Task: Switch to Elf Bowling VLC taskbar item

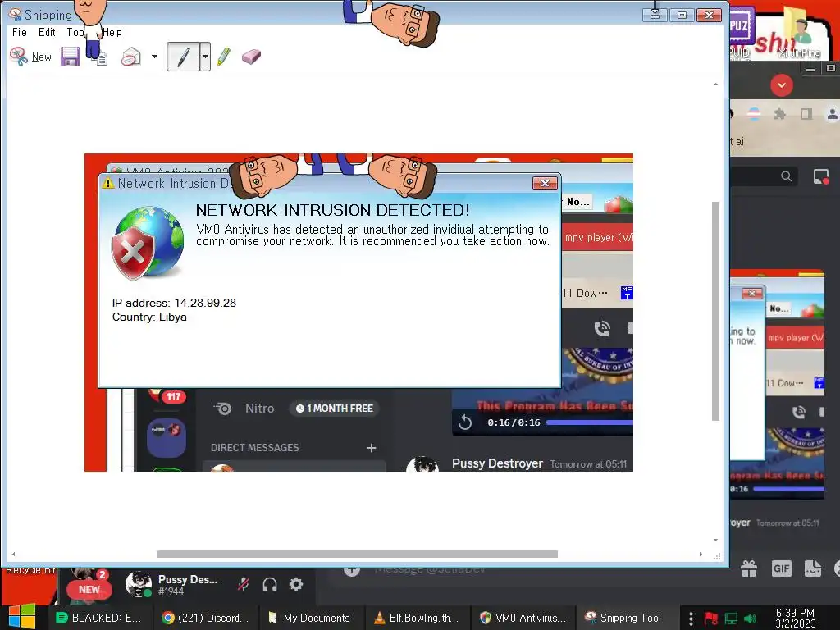Action: click(x=416, y=618)
